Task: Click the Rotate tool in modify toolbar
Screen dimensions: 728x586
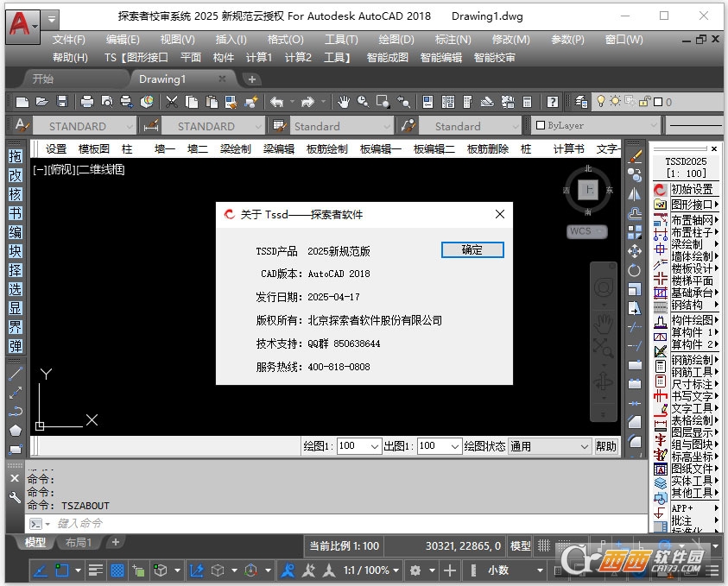Action: tap(634, 270)
